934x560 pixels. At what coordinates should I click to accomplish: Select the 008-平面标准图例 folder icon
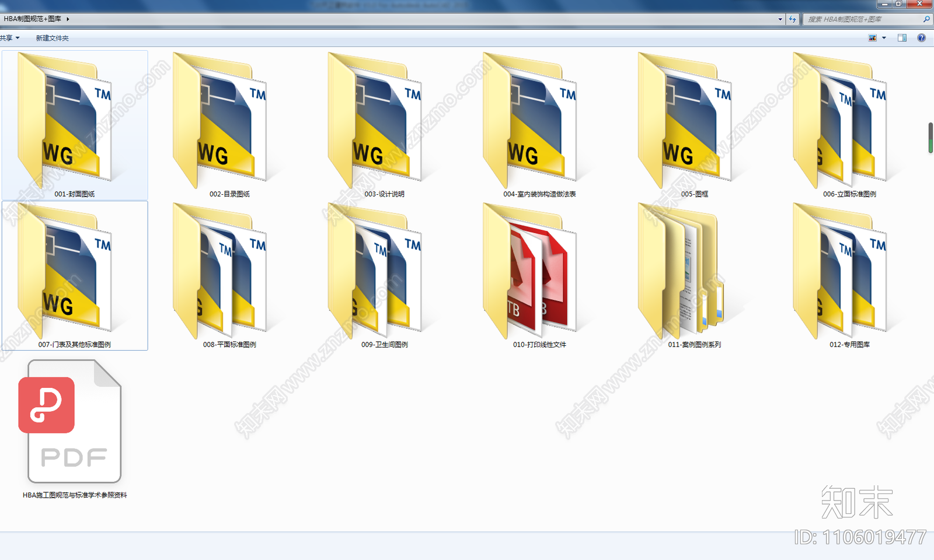tap(220, 270)
